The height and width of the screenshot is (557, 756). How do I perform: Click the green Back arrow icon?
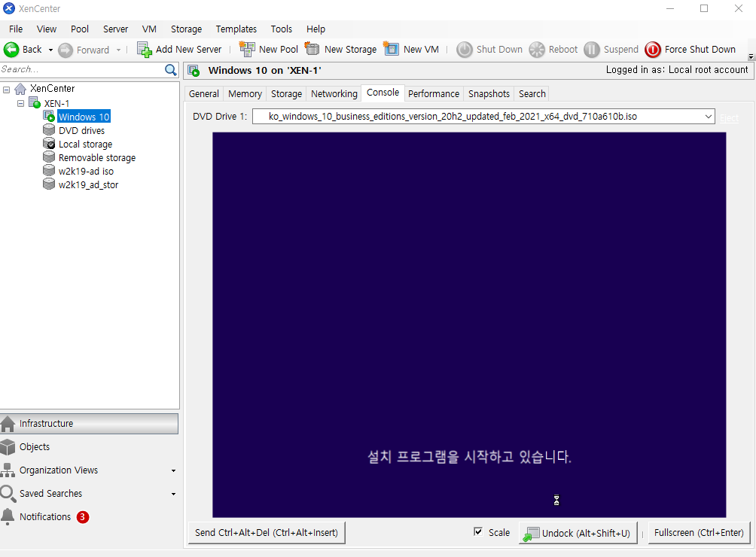11,49
